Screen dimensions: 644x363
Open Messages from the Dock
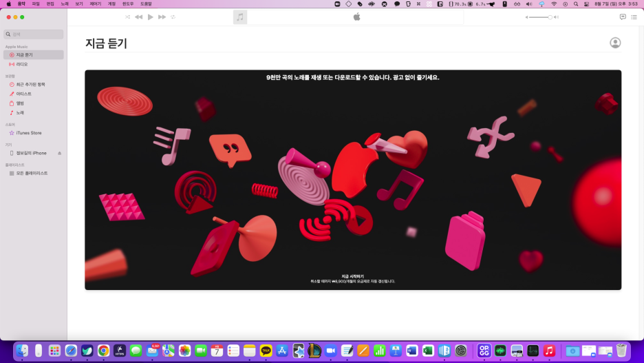[x=136, y=351]
